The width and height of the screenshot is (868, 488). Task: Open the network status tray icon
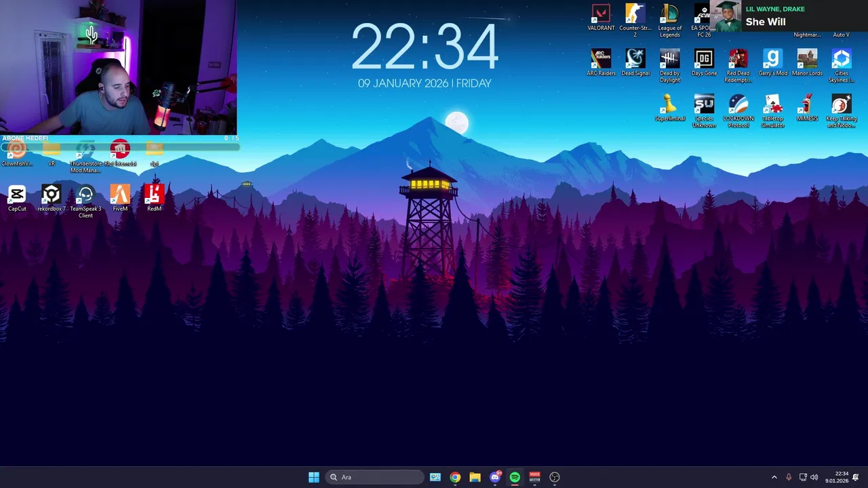[x=803, y=477]
